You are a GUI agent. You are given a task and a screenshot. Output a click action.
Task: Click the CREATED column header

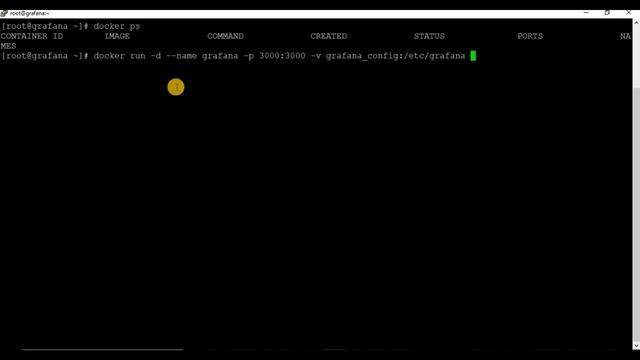tap(329, 36)
